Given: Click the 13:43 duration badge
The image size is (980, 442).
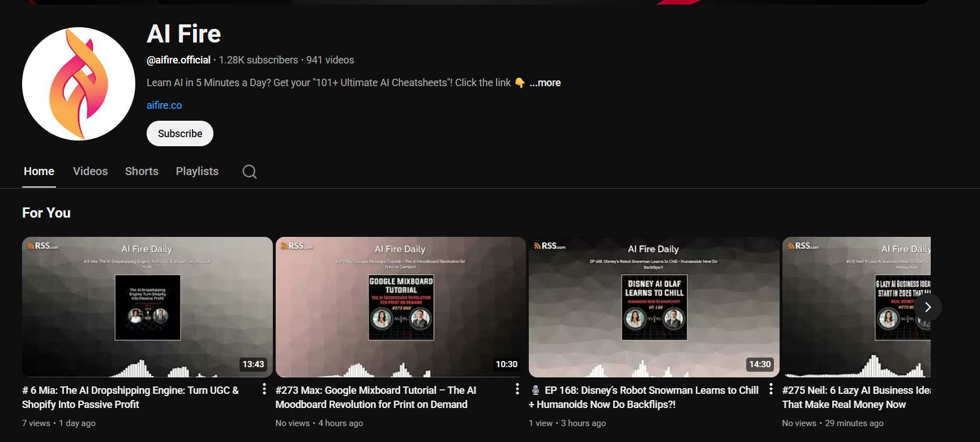Looking at the screenshot, I should point(253,364).
